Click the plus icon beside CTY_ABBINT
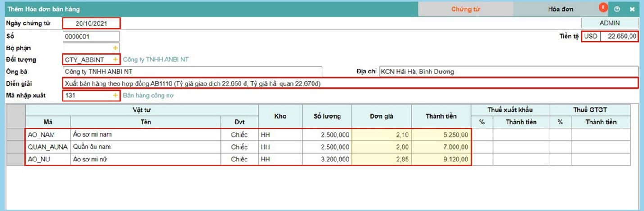The height and width of the screenshot is (211, 644). click(115, 60)
